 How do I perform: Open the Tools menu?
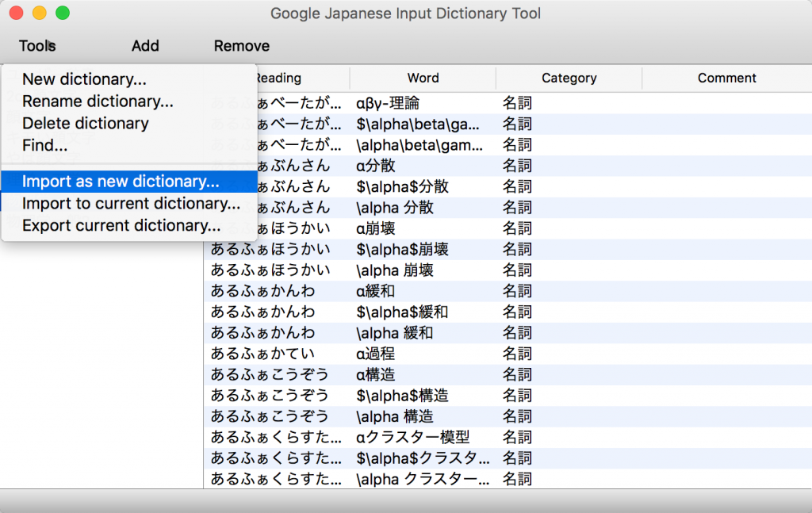37,46
